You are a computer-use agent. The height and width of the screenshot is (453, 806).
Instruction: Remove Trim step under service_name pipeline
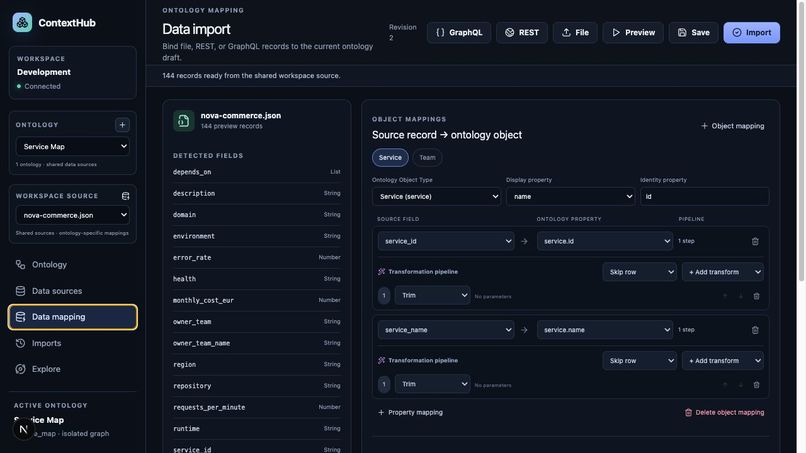tap(757, 385)
